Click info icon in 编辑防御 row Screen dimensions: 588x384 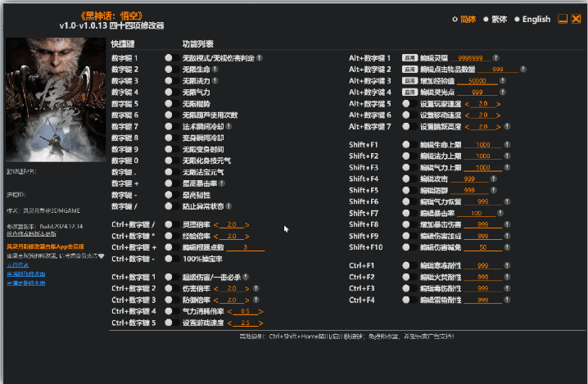(494, 190)
